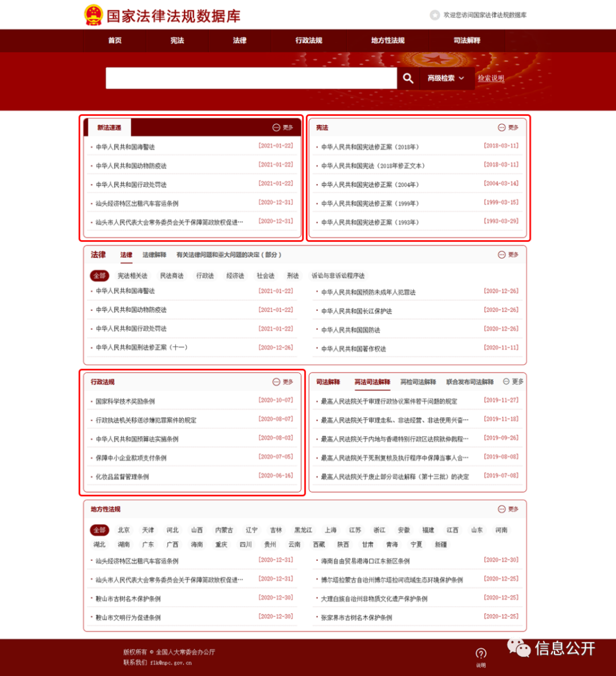The image size is (616, 676).
Task: Switch to 有关法律问题和重大问题的决定 tab
Action: 229,255
